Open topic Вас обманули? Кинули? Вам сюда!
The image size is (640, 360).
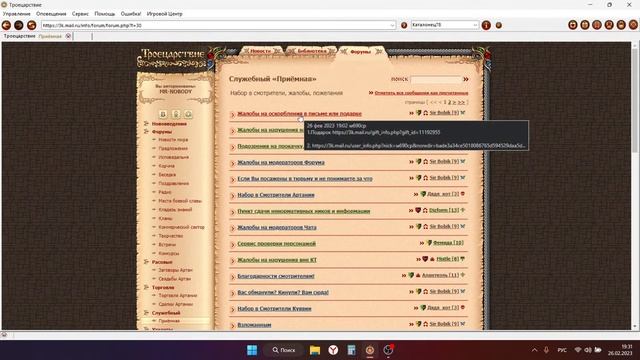(283, 292)
